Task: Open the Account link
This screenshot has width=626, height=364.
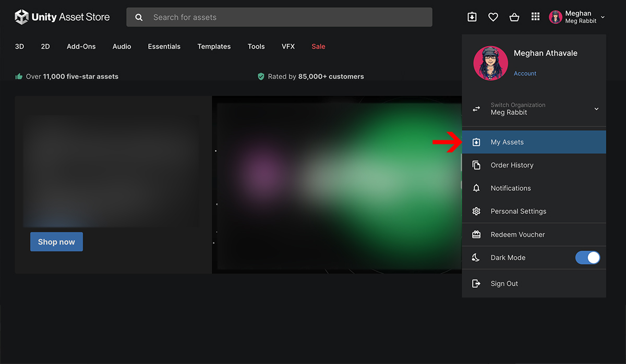Action: click(525, 74)
